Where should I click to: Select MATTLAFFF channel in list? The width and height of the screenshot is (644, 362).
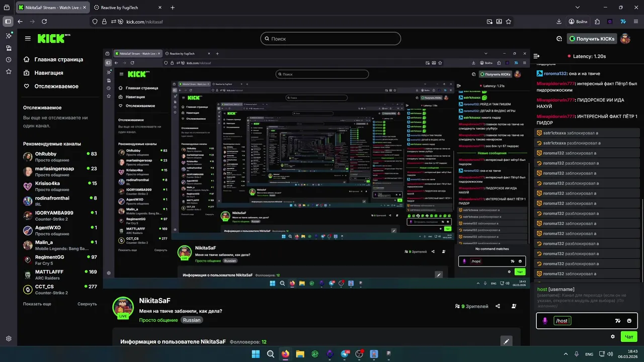click(x=60, y=275)
